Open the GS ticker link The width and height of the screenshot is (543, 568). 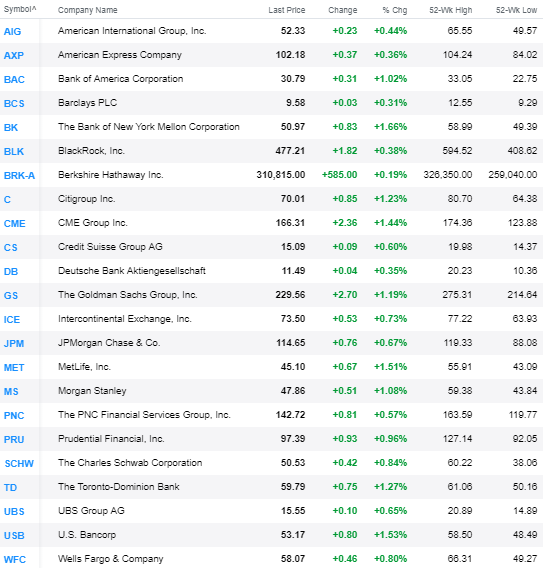click(11, 296)
